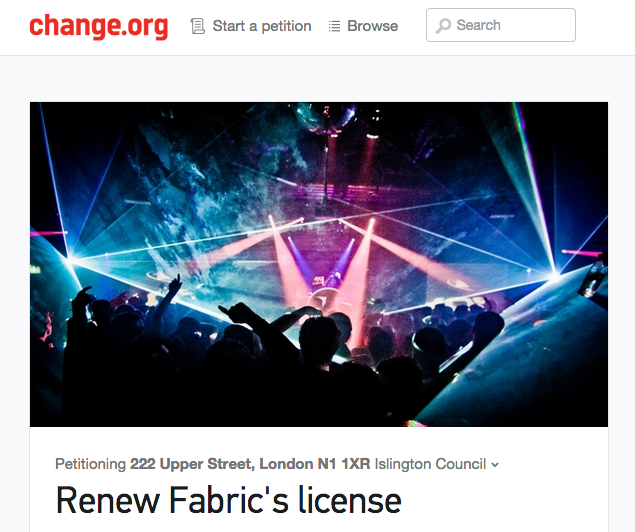
Task: Click the list icon beside Browse
Action: click(x=334, y=26)
